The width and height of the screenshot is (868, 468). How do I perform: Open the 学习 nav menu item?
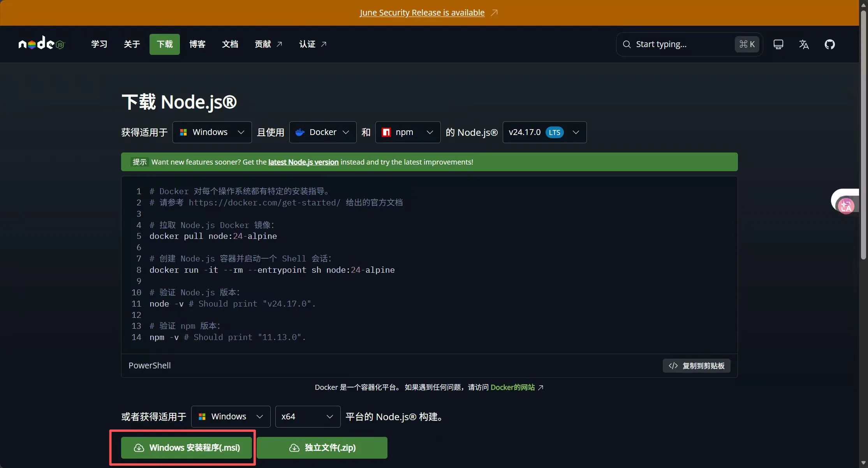point(99,44)
